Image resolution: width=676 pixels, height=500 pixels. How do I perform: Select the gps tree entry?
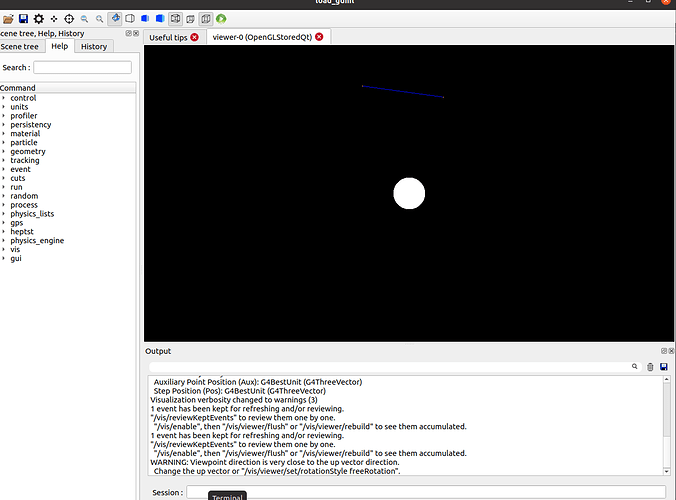click(17, 223)
